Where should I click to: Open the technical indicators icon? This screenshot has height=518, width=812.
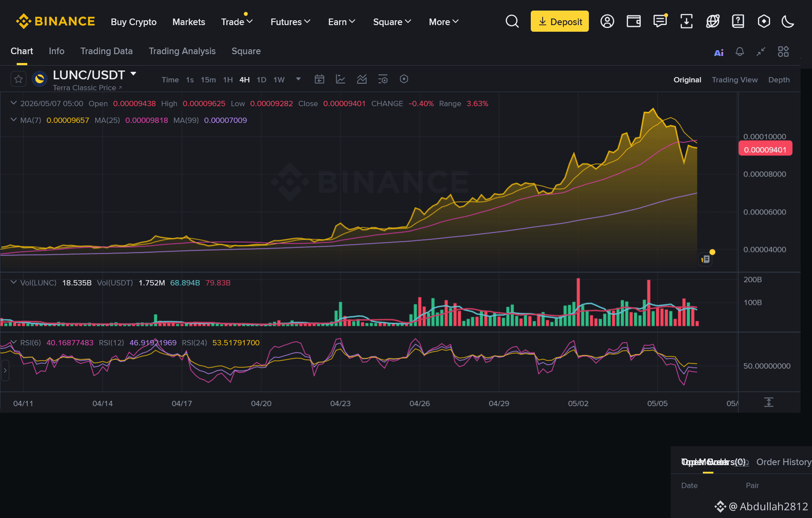pyautogui.click(x=362, y=79)
